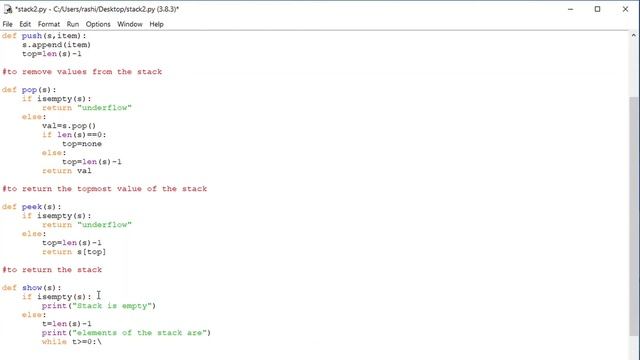Open the File menu

click(7, 24)
